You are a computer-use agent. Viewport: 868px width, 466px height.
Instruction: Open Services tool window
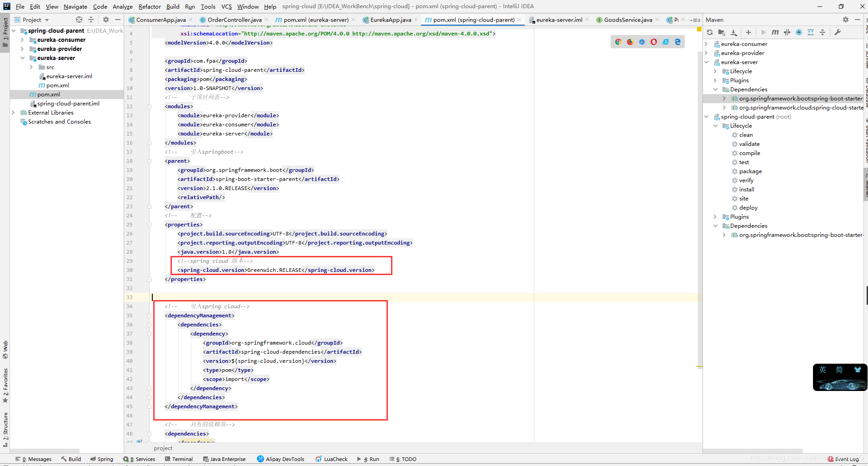(139, 459)
